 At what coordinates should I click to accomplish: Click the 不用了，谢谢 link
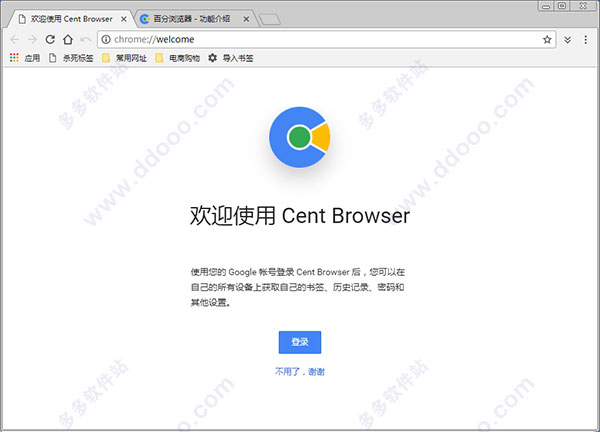(x=300, y=372)
